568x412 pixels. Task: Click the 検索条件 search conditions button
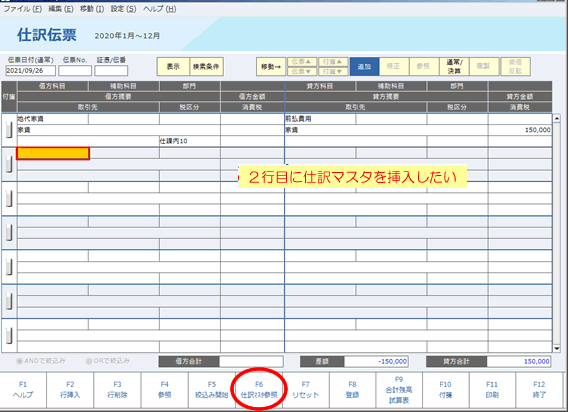(206, 67)
